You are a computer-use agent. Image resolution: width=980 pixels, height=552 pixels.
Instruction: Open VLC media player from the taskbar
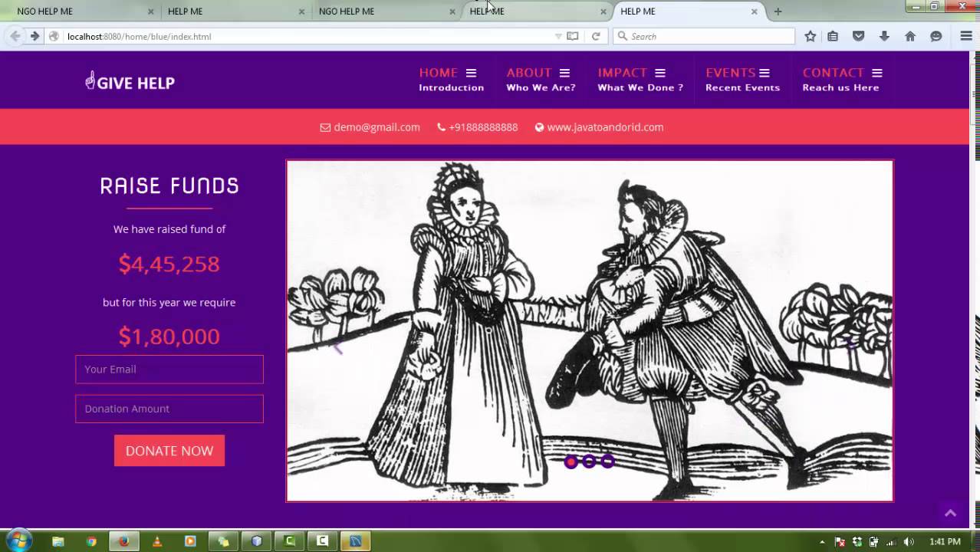157,541
